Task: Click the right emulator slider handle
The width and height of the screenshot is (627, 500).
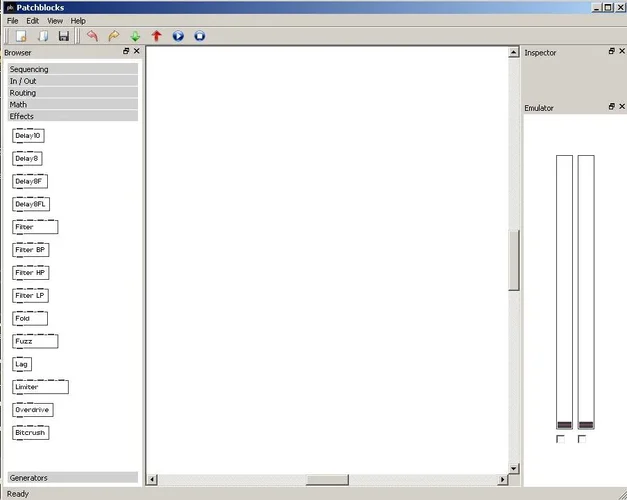Action: tap(586, 425)
